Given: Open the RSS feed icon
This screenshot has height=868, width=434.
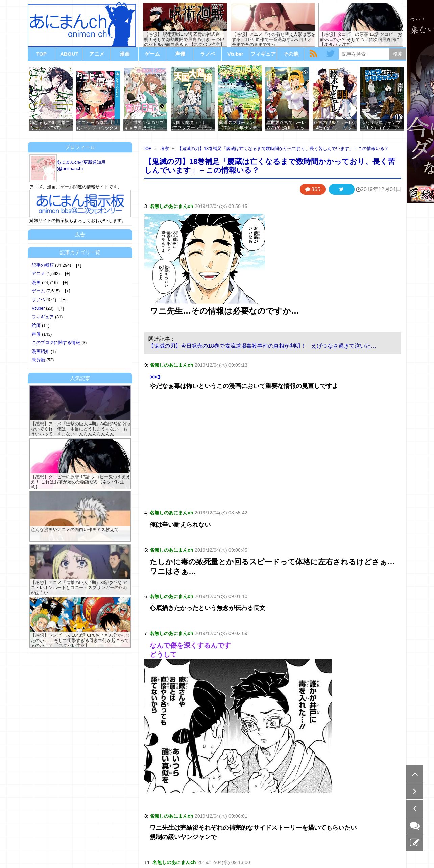Looking at the screenshot, I should click(x=313, y=54).
